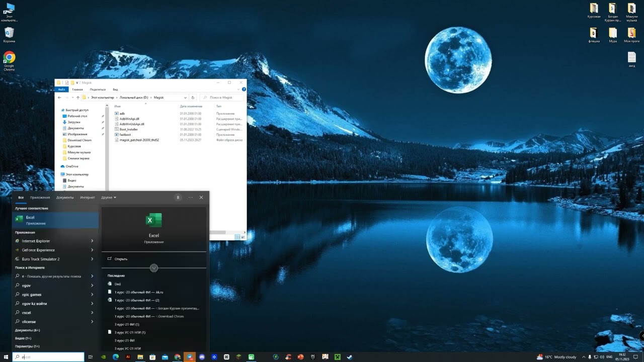The width and height of the screenshot is (644, 362).
Task: Open the clock showing 19:32
Action: pos(622,357)
